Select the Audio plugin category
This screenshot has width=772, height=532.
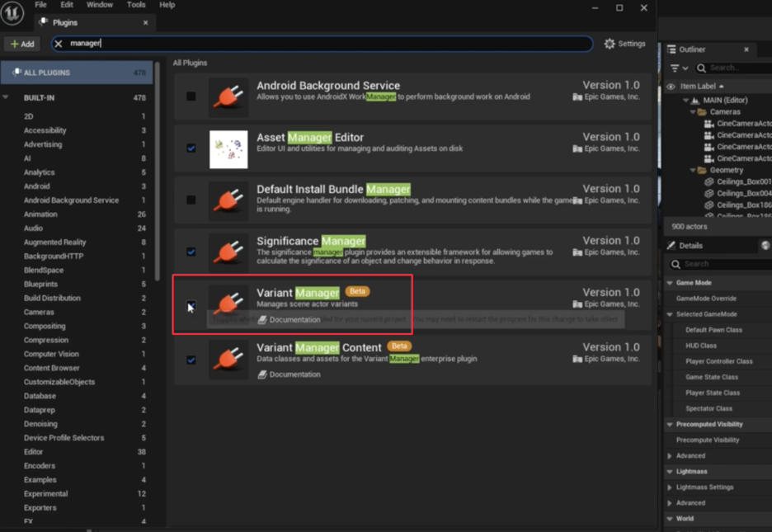pyautogui.click(x=33, y=228)
